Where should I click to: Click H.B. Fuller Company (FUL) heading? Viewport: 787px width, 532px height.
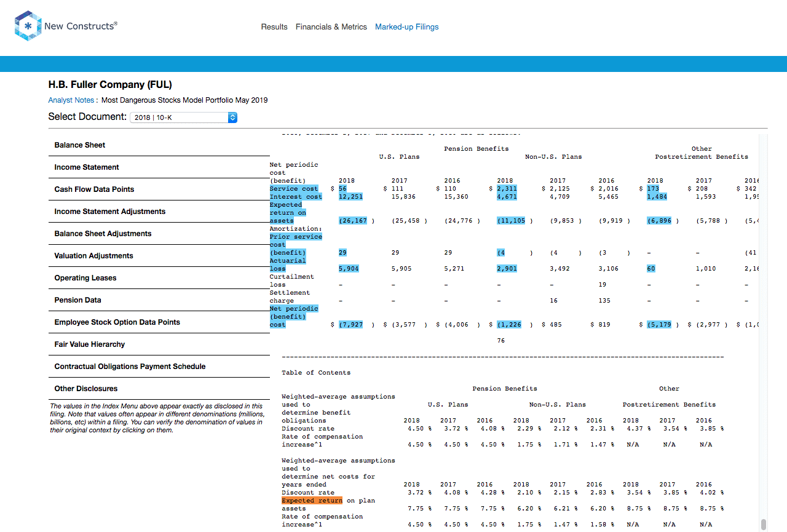pyautogui.click(x=110, y=85)
